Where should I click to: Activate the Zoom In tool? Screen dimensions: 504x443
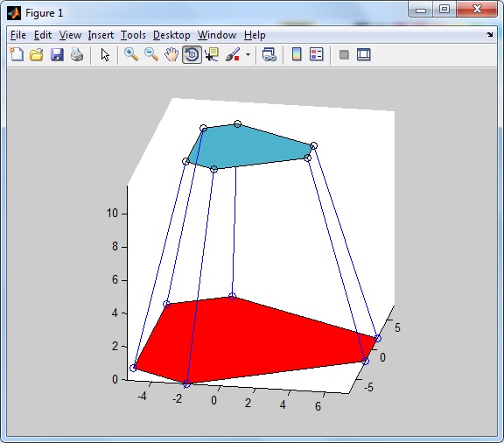131,54
